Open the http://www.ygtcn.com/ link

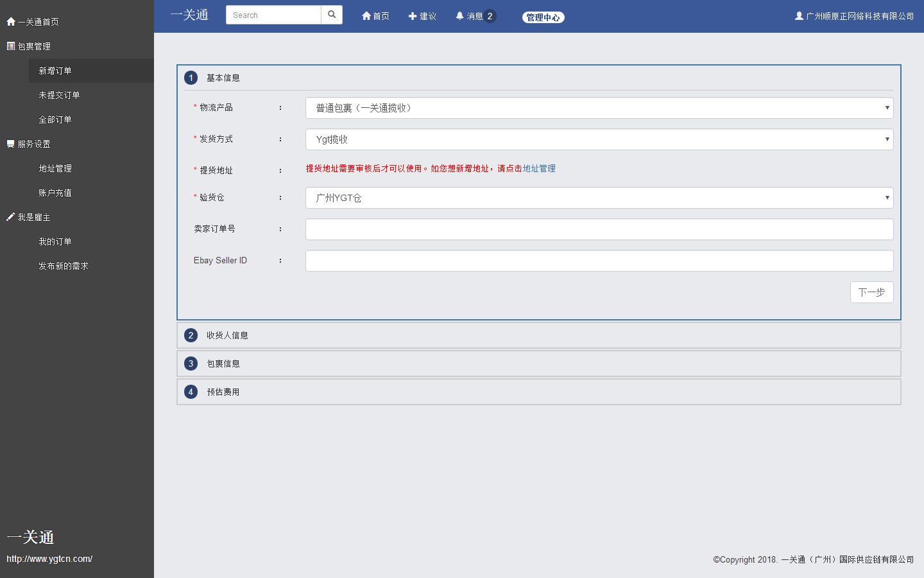click(49, 559)
